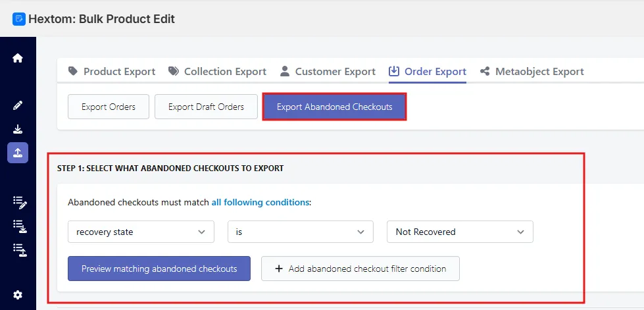Open the 'is' operator dropdown
Image resolution: width=644 pixels, height=310 pixels.
click(300, 232)
